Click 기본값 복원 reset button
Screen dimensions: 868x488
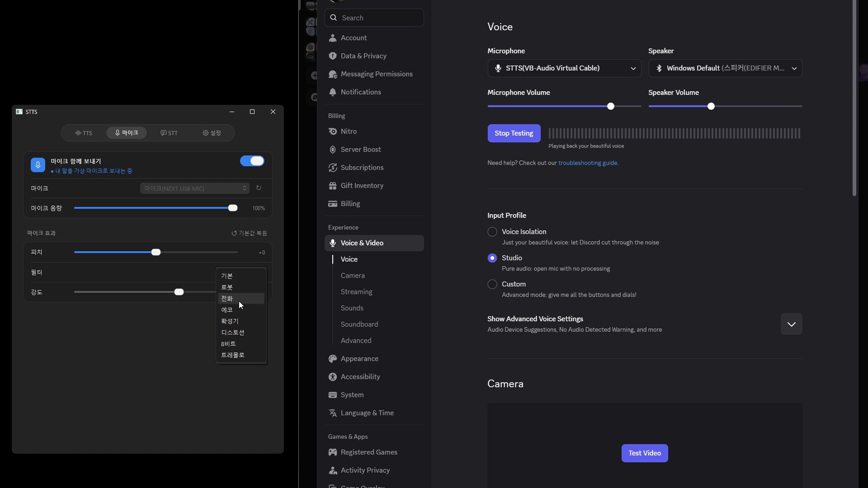pos(249,233)
